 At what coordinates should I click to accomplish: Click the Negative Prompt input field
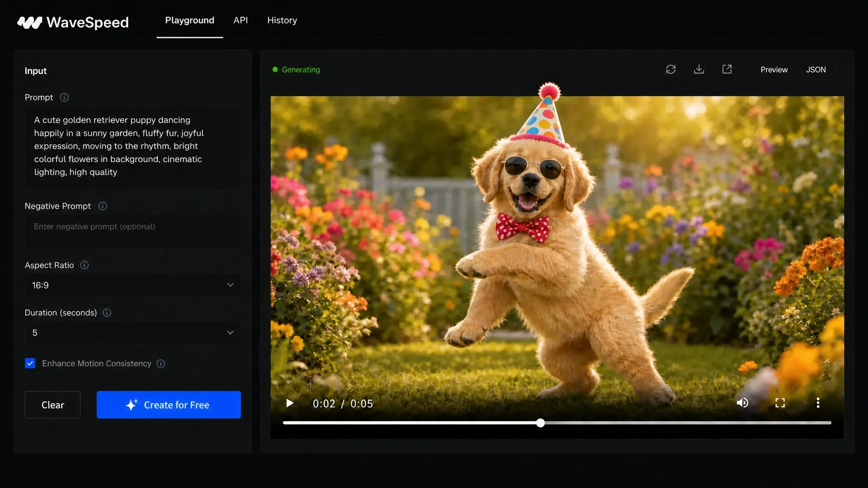coord(133,231)
